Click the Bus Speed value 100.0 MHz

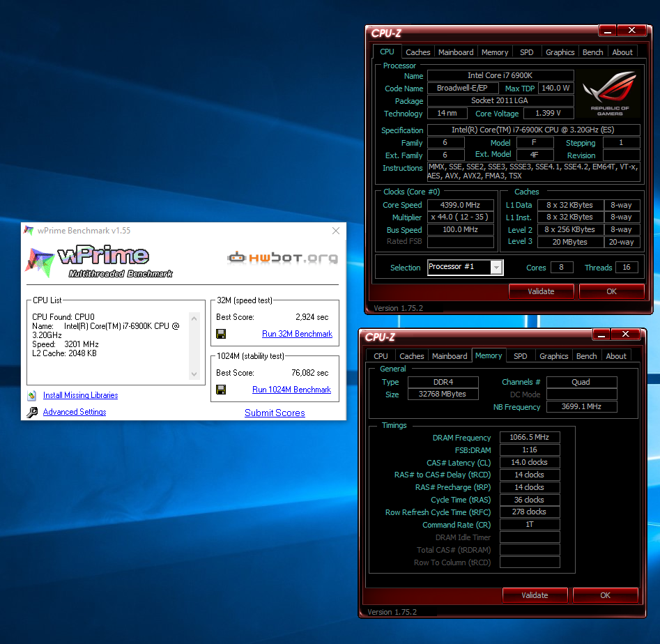pos(461,230)
